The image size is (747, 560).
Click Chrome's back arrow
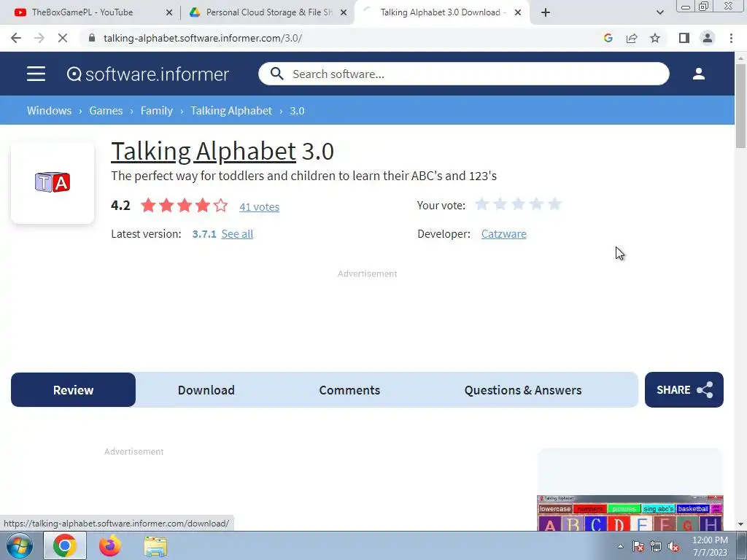click(x=16, y=38)
